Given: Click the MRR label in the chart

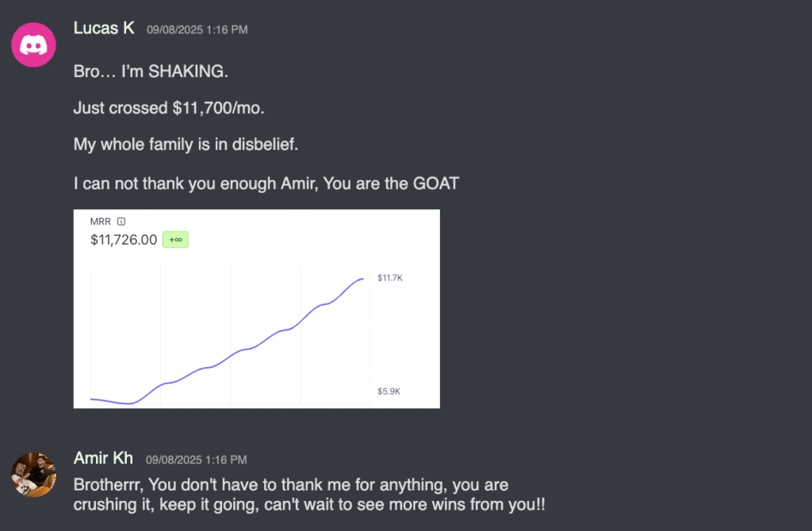Looking at the screenshot, I should [x=100, y=222].
